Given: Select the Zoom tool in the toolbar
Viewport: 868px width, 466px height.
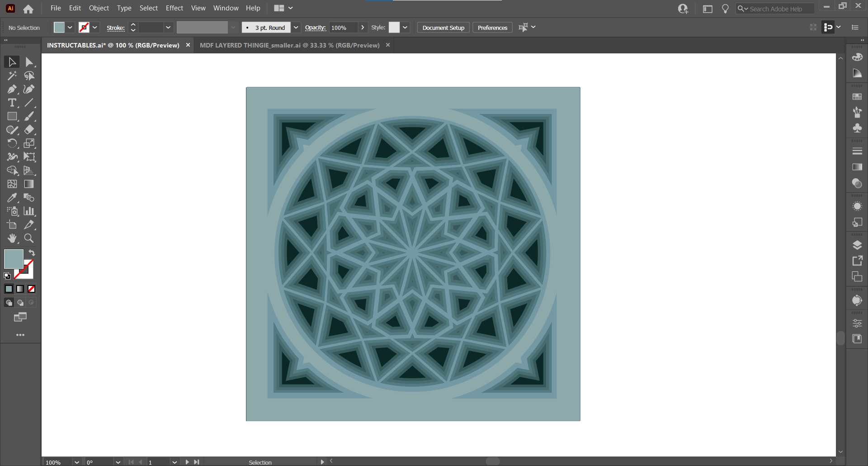Looking at the screenshot, I should tap(28, 238).
